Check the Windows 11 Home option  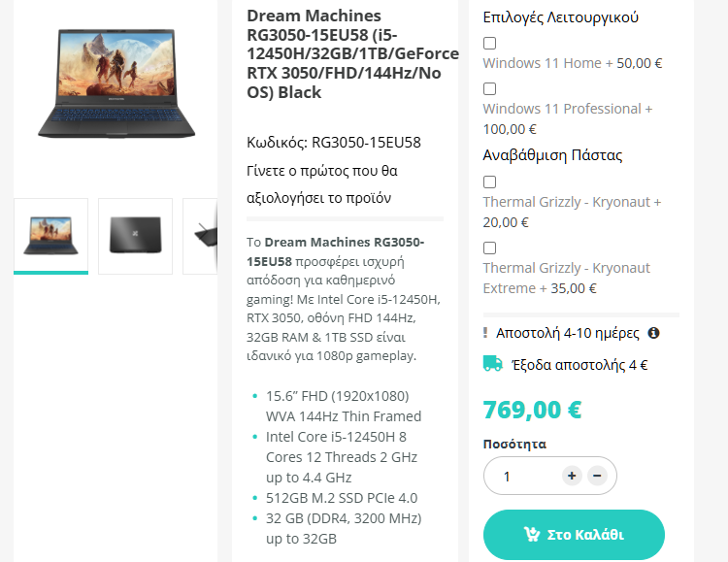(489, 44)
